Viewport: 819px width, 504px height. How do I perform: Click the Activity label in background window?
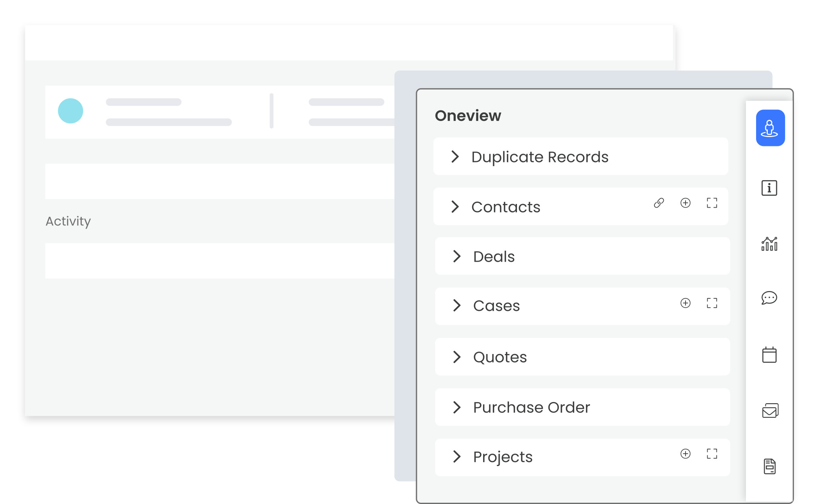pyautogui.click(x=68, y=221)
